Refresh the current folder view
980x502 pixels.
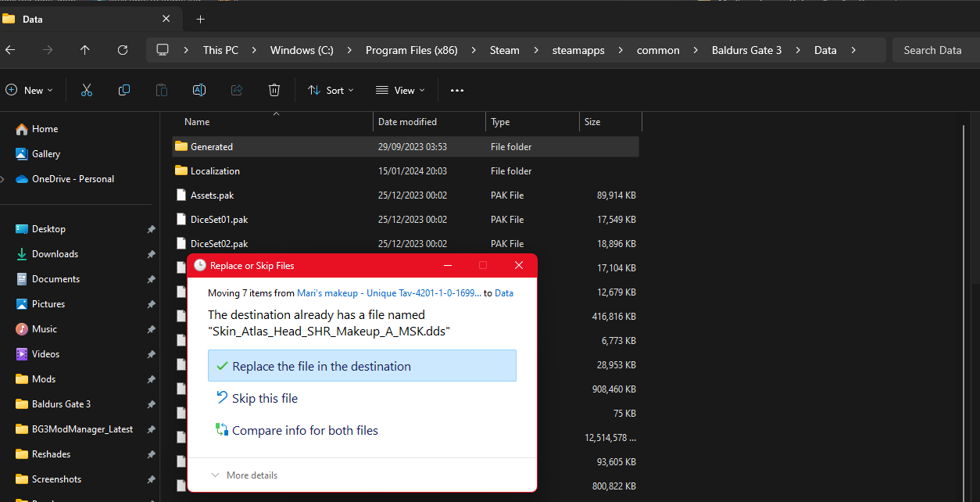pos(123,49)
